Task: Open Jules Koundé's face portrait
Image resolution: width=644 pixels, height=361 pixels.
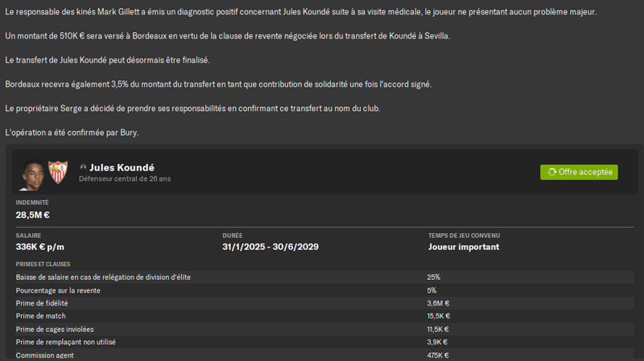Action: 32,174
